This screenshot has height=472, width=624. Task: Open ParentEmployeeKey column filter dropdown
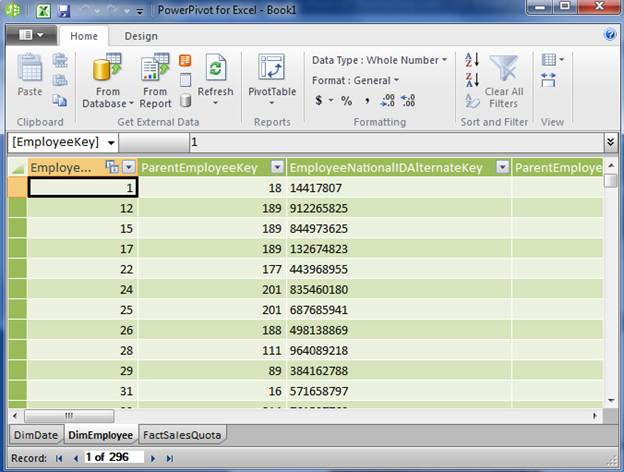point(277,167)
